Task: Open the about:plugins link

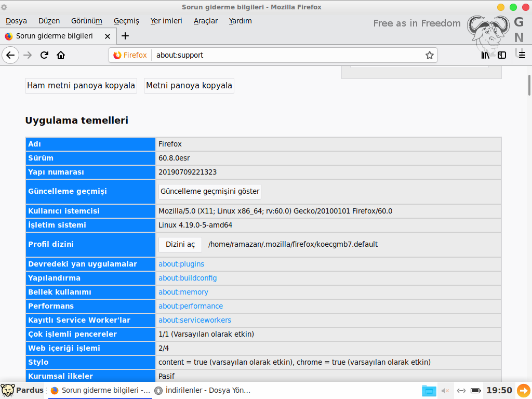Action: pos(181,264)
